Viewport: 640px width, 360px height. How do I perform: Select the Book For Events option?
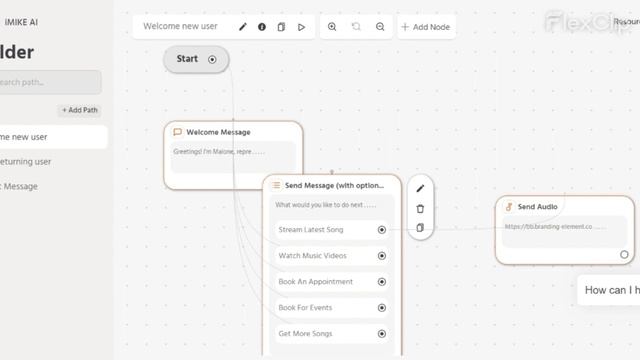coord(332,308)
